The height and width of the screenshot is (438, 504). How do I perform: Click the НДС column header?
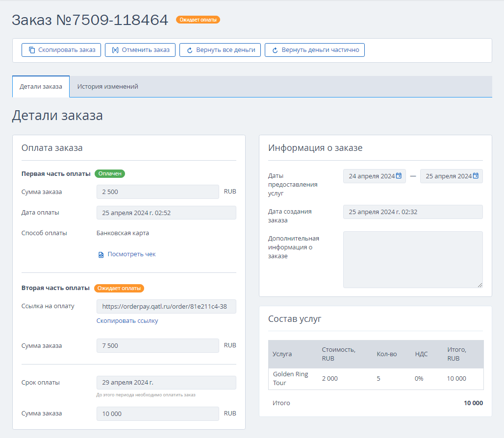coord(421,354)
